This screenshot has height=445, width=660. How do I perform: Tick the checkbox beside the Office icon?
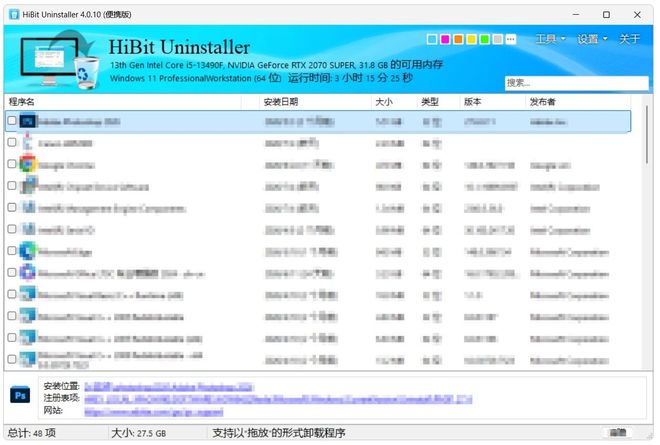(x=12, y=273)
